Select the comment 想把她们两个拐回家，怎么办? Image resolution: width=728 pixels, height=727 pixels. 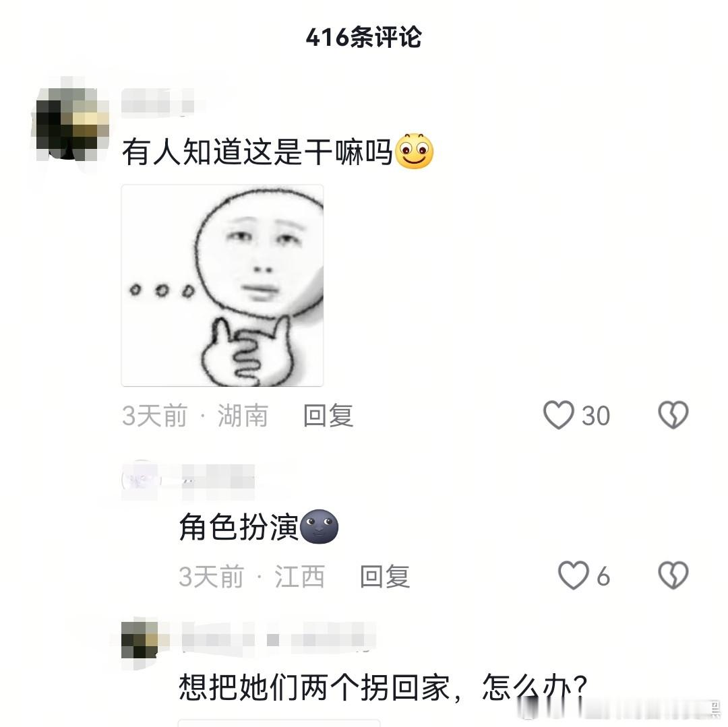(384, 687)
